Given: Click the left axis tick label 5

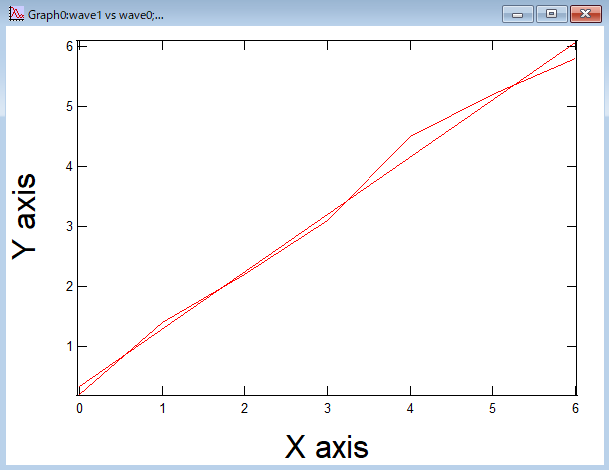Looking at the screenshot, I should pos(68,107).
